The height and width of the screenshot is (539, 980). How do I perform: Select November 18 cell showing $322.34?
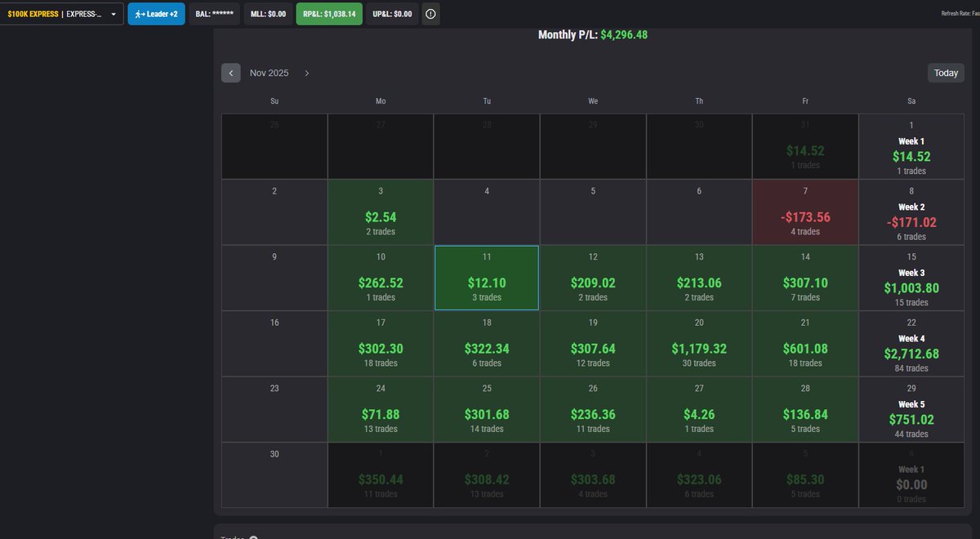tap(487, 344)
